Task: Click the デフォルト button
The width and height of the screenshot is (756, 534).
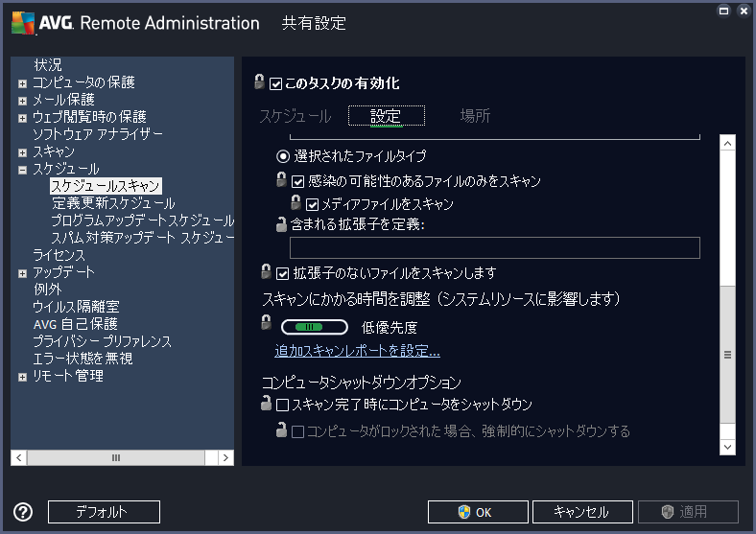Action: coord(104,512)
